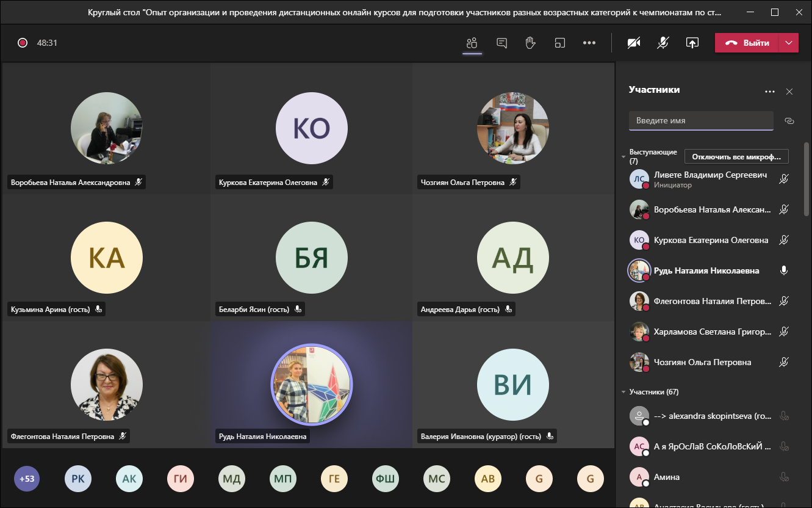
Task: Open the breakout rooms icon
Action: point(560,43)
